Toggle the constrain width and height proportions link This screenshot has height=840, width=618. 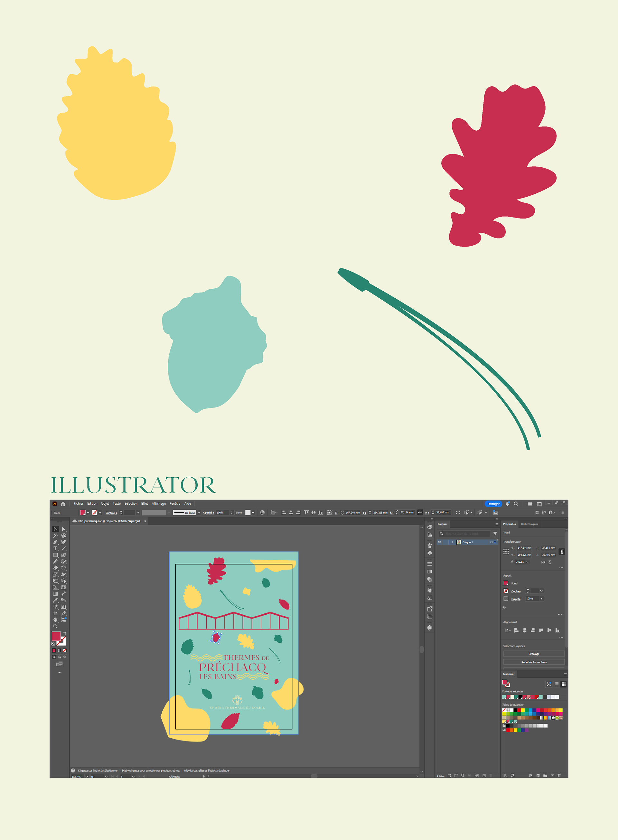click(x=562, y=552)
